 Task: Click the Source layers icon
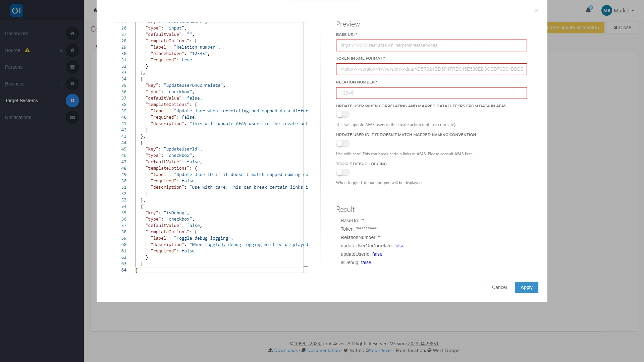[x=72, y=50]
